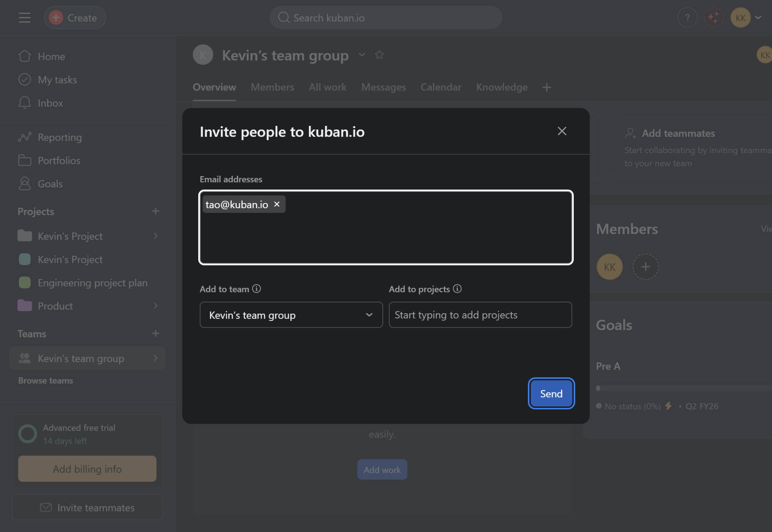Expand Kevin's team group sidebar chevron
Image resolution: width=772 pixels, height=532 pixels.
click(156, 358)
